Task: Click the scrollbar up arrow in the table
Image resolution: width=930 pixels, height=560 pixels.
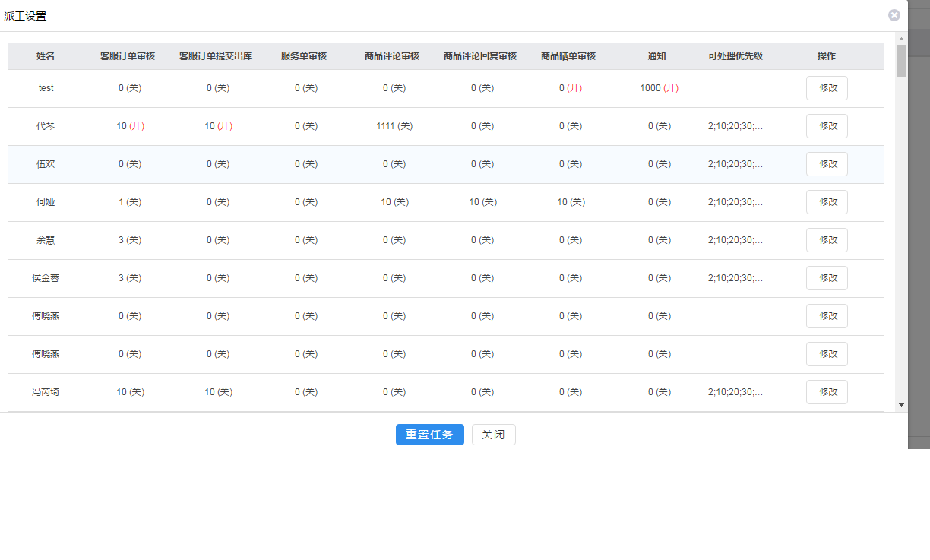Action: (902, 38)
